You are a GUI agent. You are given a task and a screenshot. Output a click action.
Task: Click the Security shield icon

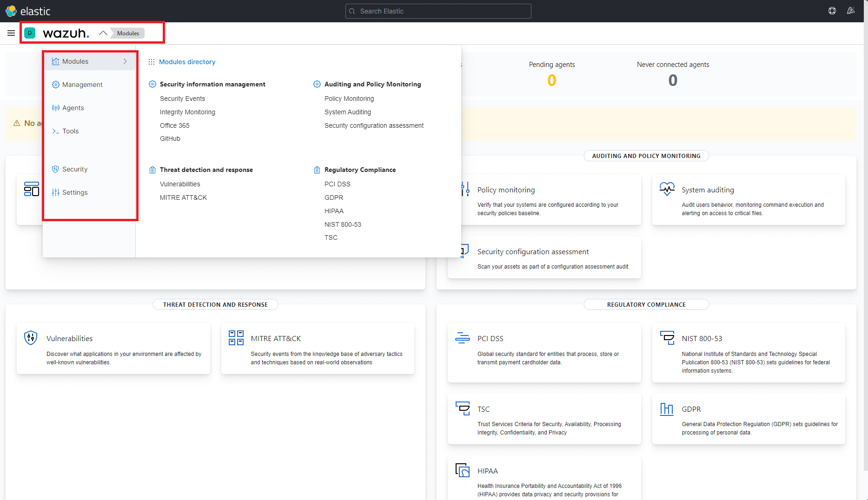point(56,169)
